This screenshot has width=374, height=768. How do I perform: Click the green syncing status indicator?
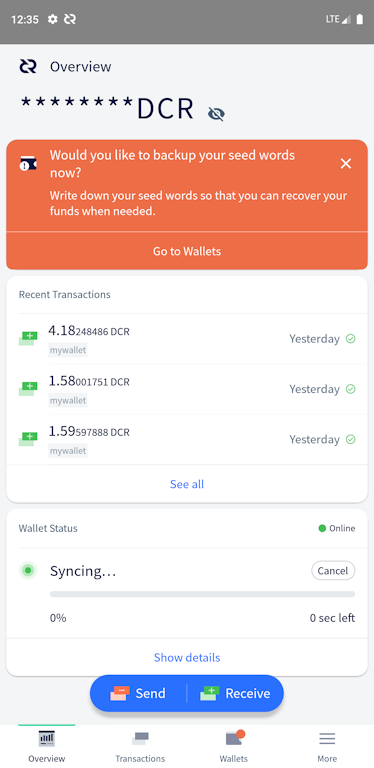click(x=28, y=570)
